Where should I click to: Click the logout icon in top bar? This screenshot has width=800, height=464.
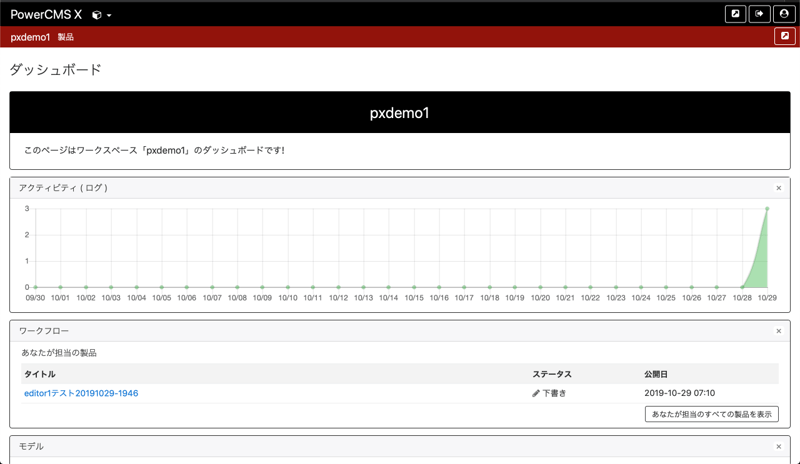[760, 14]
